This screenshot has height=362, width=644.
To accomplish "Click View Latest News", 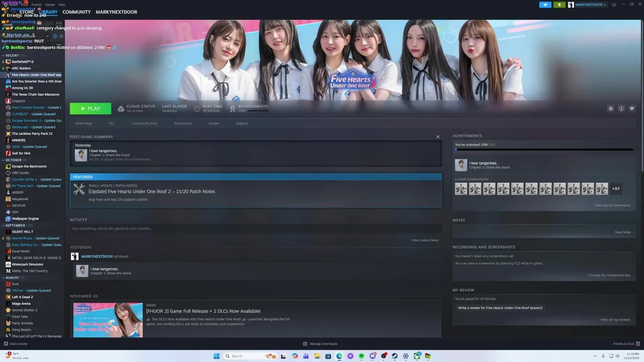I will click(425, 240).
